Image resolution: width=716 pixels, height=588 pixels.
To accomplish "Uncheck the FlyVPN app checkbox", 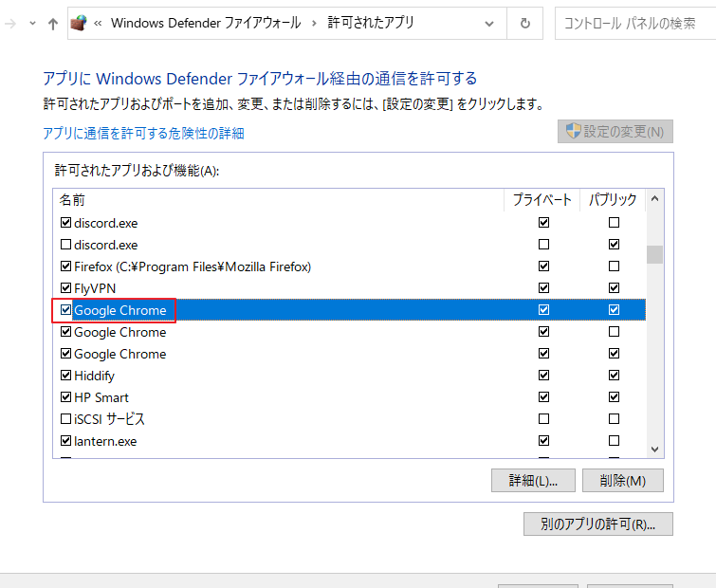I will coord(65,288).
